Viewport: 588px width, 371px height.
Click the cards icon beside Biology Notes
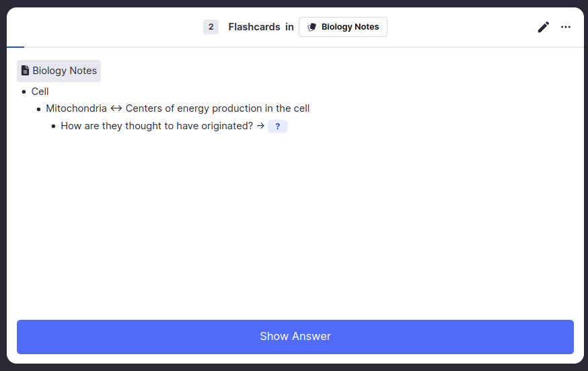(x=312, y=27)
